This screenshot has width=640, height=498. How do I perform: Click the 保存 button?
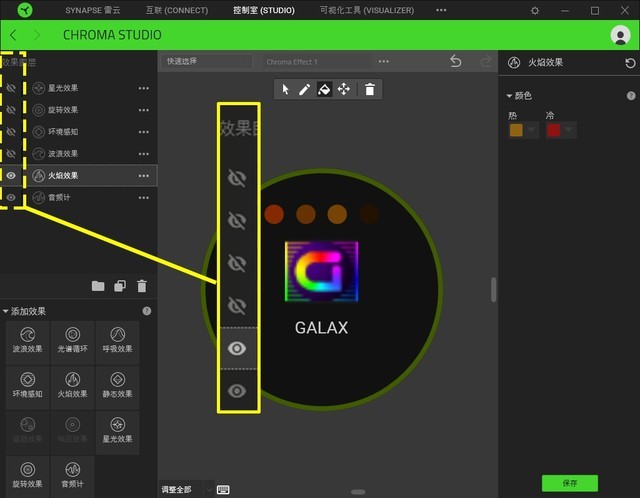point(570,483)
